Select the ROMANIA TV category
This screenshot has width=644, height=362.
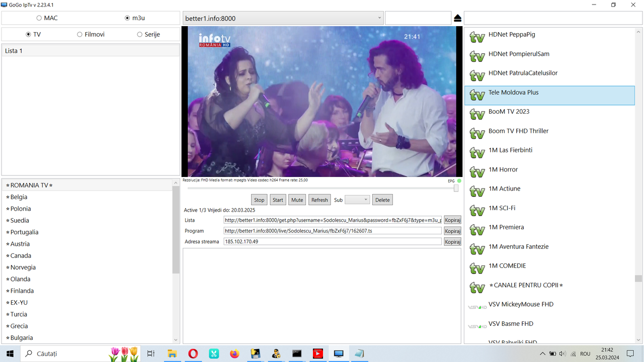coord(87,185)
